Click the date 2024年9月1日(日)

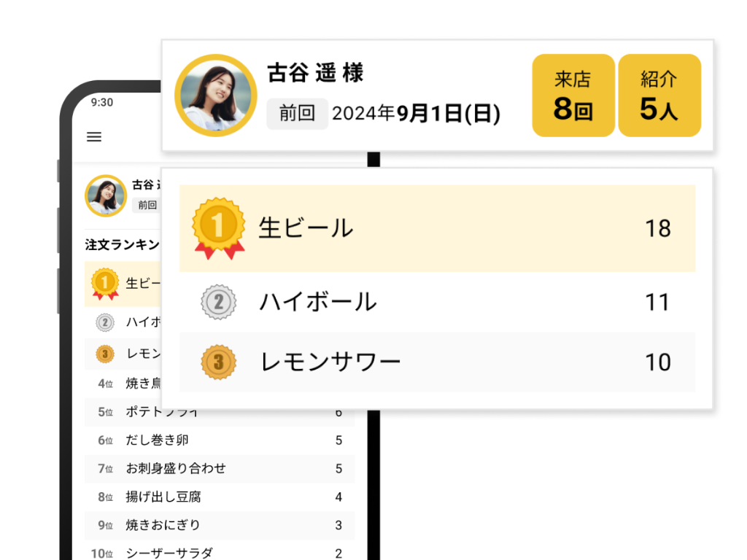click(x=416, y=114)
